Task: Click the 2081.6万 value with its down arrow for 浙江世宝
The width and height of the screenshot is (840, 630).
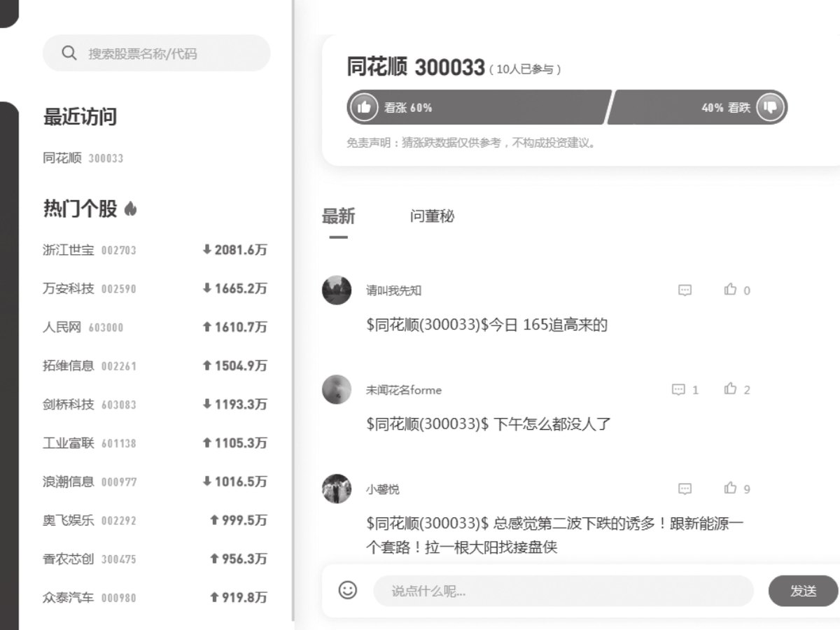Action: point(234,250)
